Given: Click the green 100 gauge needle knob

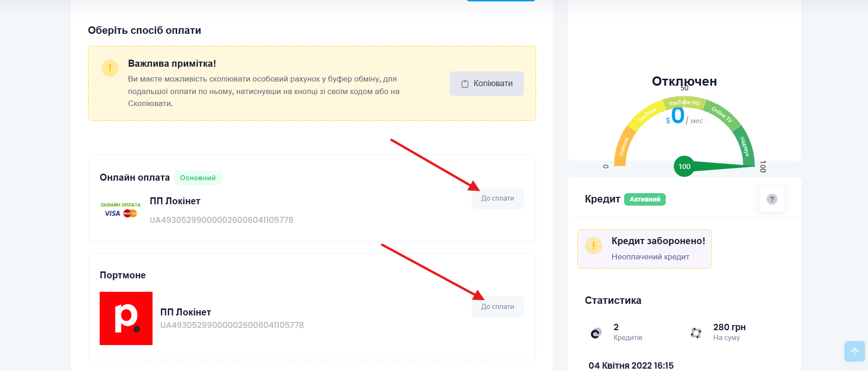Looking at the screenshot, I should tap(684, 167).
